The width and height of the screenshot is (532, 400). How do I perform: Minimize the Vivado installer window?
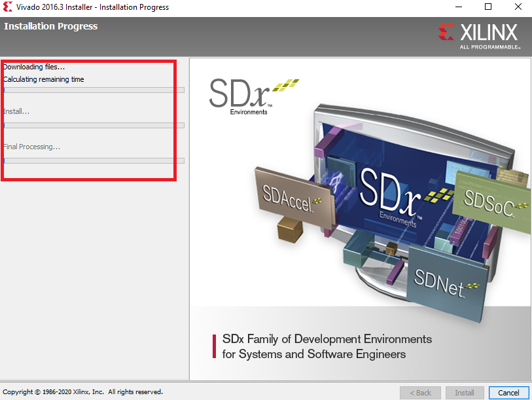pyautogui.click(x=459, y=7)
